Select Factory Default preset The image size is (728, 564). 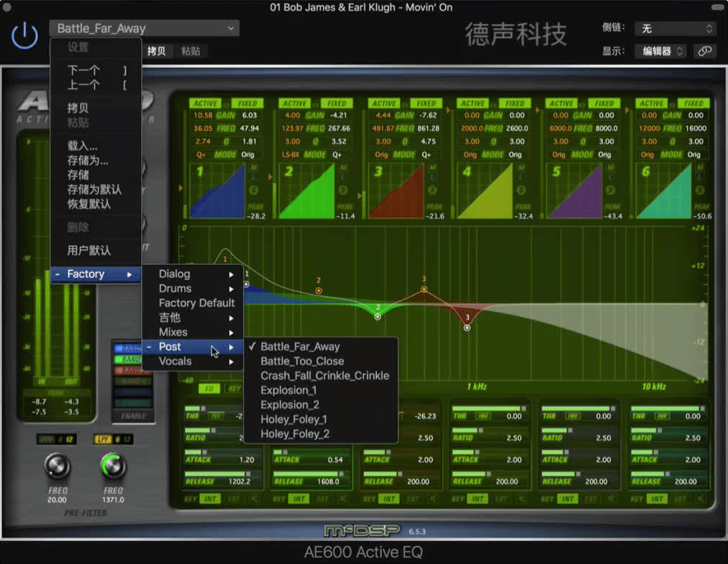point(193,303)
